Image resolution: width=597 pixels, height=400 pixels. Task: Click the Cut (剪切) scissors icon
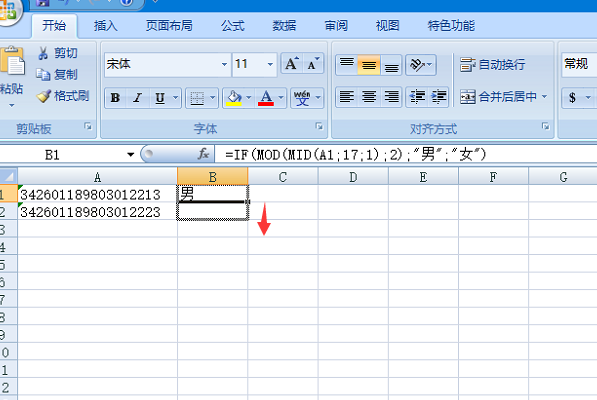(43, 53)
